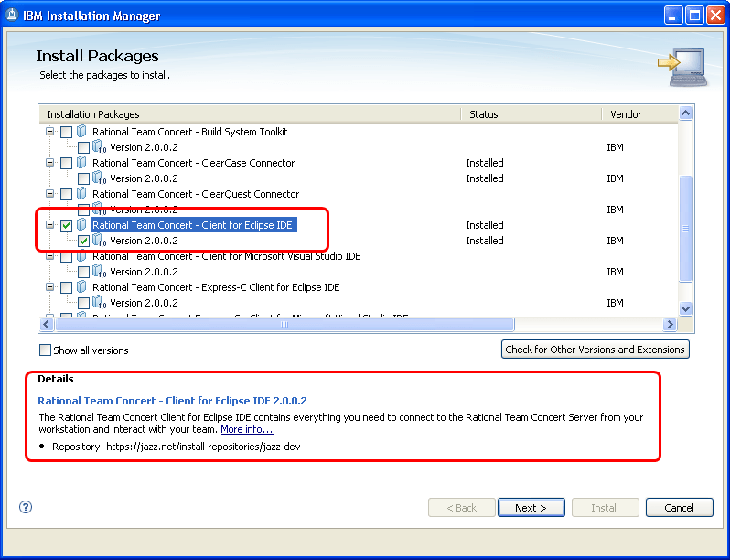The width and height of the screenshot is (730, 560).
Task: Click IBM vendor of Build System Toolkit version
Action: [615, 147]
